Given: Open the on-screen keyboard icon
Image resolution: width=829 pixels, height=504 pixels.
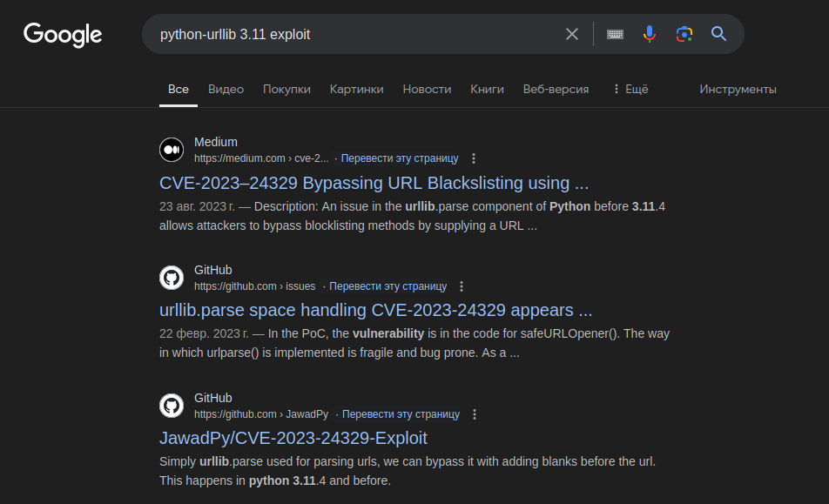Looking at the screenshot, I should pos(615,34).
